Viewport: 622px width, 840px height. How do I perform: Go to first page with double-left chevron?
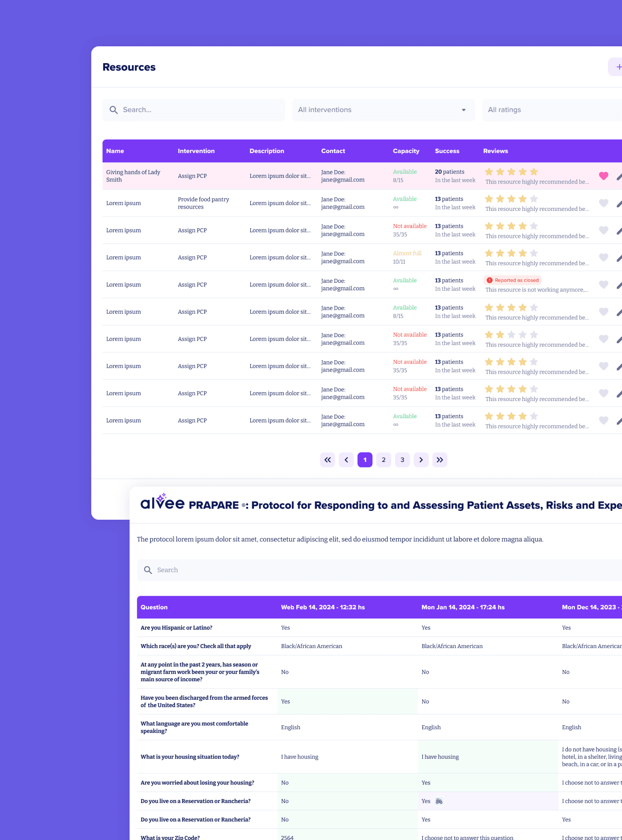coord(328,460)
